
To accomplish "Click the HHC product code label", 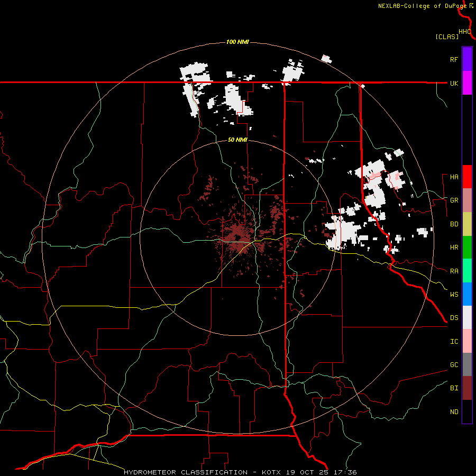I will coord(465,31).
